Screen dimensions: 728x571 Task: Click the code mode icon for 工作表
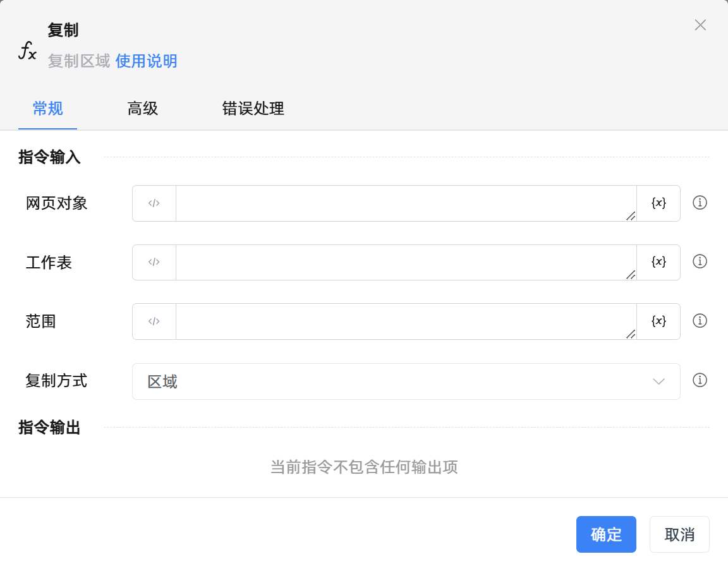point(154,262)
